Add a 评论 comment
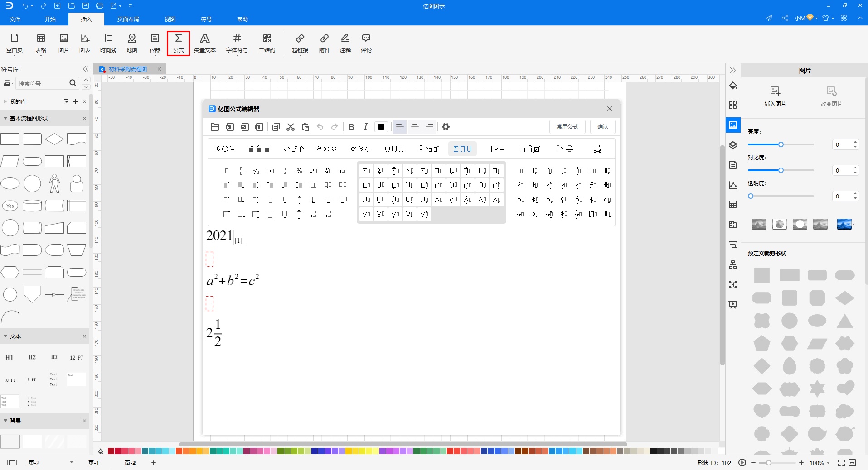Screen dimensions: 868x470 pos(366,43)
